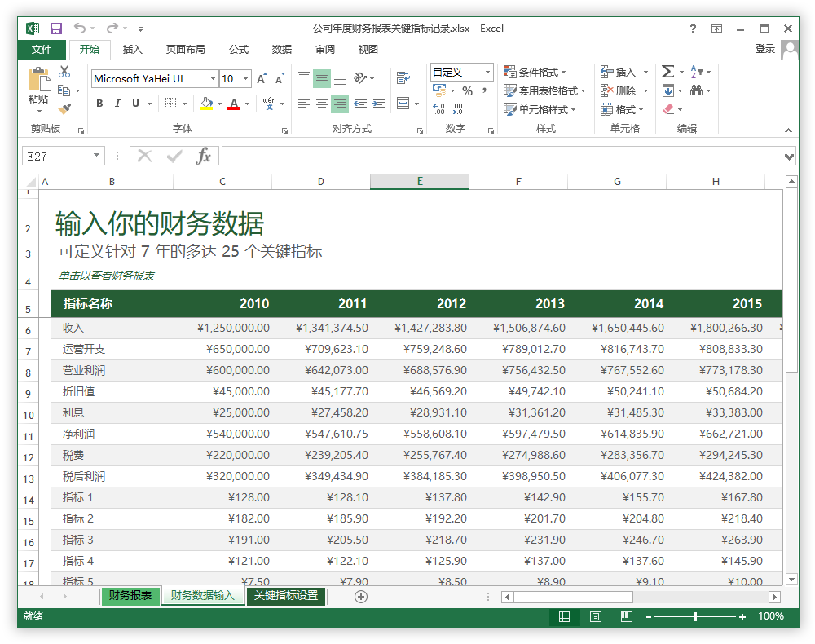
Task: Follow the 单击以查看财务报表 link
Action: click(107, 276)
